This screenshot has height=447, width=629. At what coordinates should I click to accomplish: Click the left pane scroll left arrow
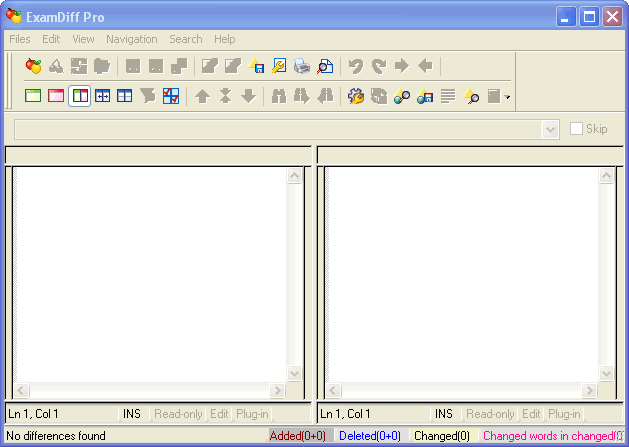[x=21, y=390]
